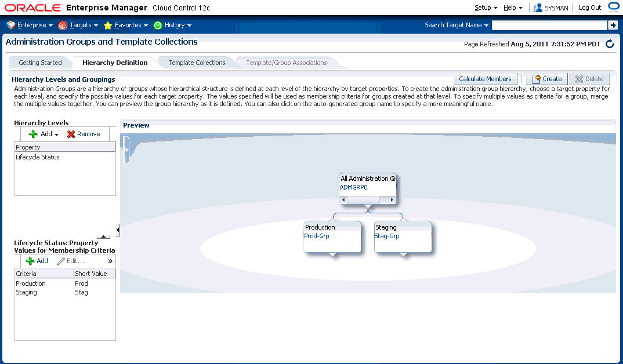This screenshot has height=364, width=623.
Task: Click the Targets bullseye icon
Action: [63, 26]
